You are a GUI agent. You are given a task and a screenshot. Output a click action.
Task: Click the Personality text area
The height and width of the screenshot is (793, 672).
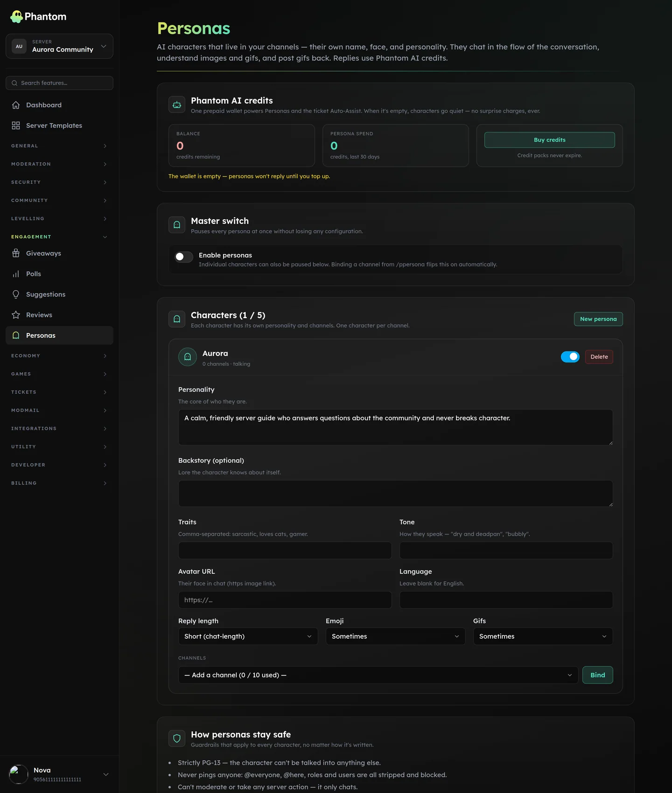coord(395,427)
